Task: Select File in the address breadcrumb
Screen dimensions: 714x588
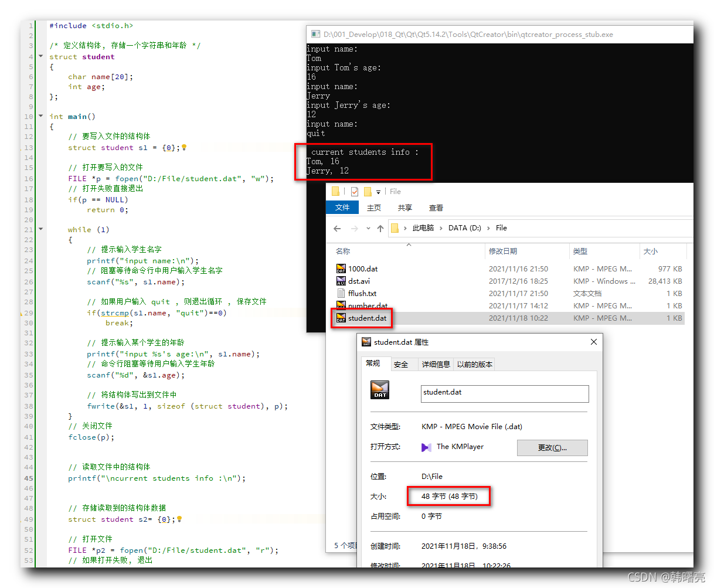Action: coord(501,228)
